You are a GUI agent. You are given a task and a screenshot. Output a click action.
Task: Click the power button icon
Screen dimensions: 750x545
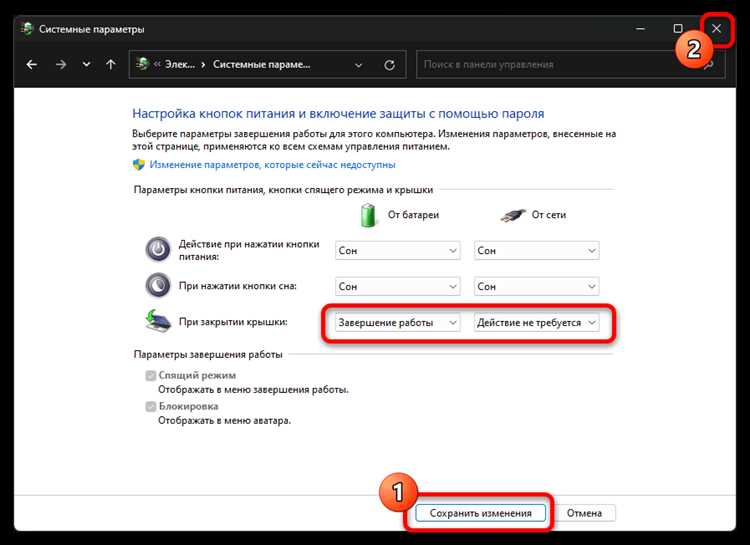[x=158, y=249]
